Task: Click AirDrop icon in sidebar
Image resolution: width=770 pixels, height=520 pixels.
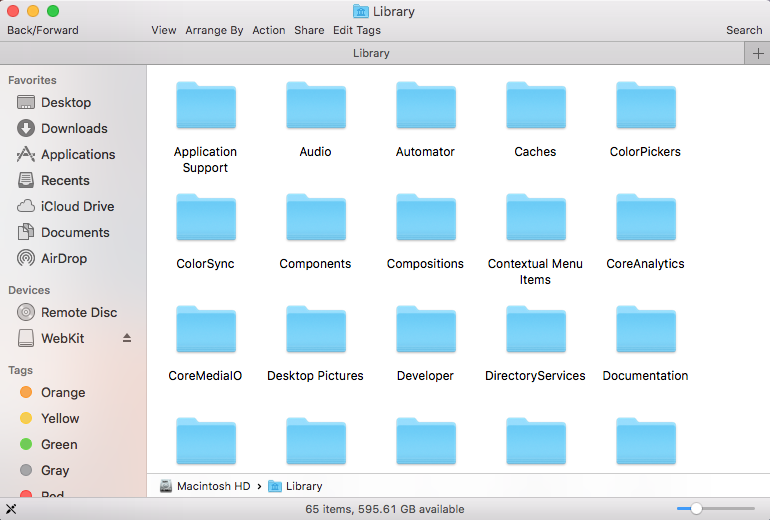Action: click(26, 258)
